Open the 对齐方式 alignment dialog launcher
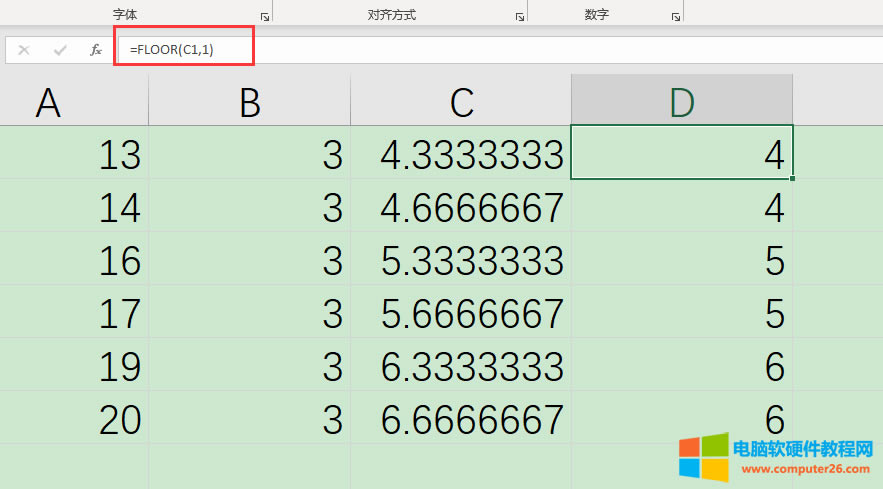This screenshot has height=489, width=883. [x=520, y=17]
